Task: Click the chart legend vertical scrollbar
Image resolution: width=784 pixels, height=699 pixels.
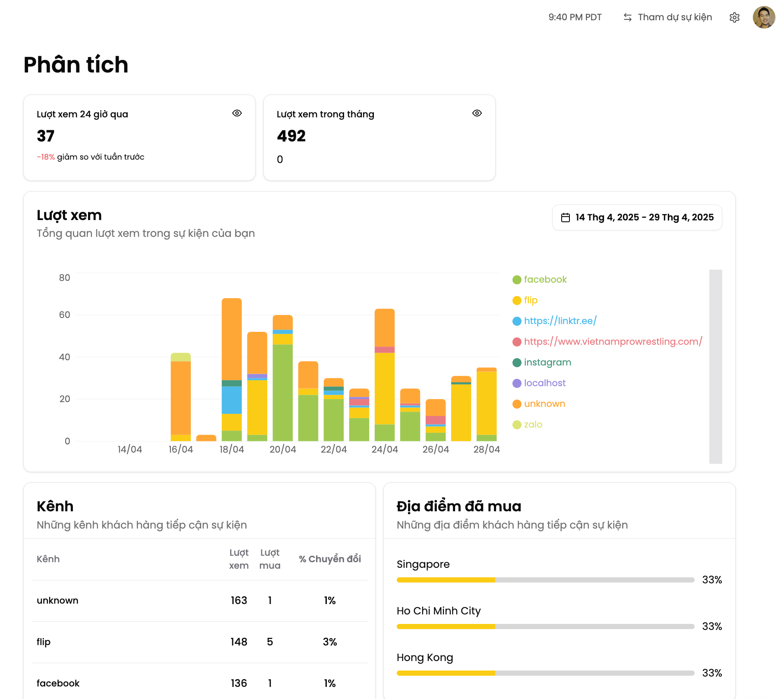Action: point(715,367)
